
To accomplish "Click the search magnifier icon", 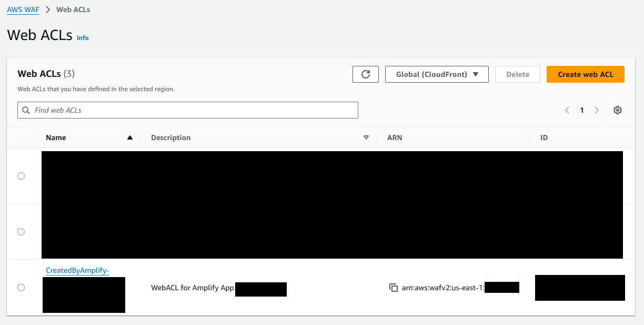I will coord(26,110).
